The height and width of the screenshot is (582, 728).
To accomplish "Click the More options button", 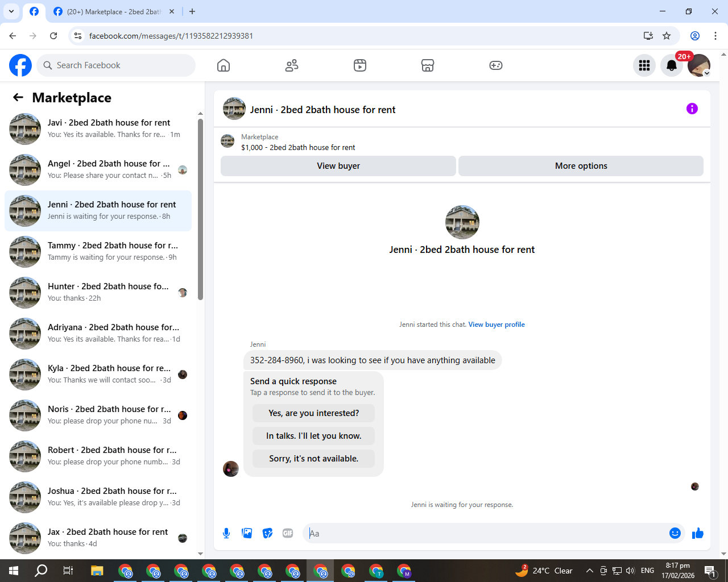I will (x=581, y=166).
